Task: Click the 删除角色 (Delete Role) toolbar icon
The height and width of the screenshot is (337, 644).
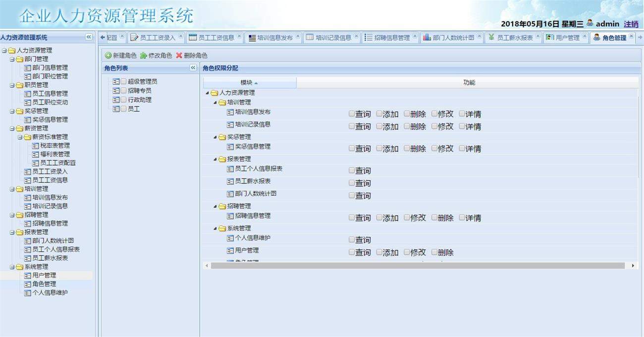Action: 179,56
